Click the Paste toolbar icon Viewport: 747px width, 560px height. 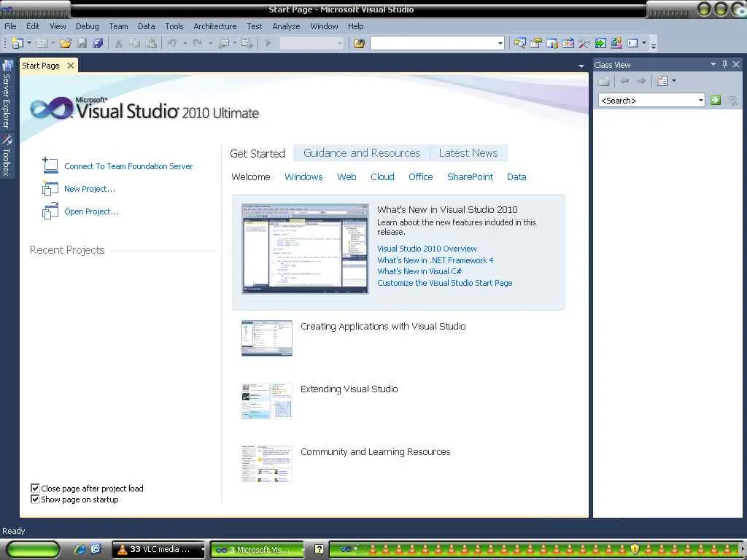coord(151,43)
